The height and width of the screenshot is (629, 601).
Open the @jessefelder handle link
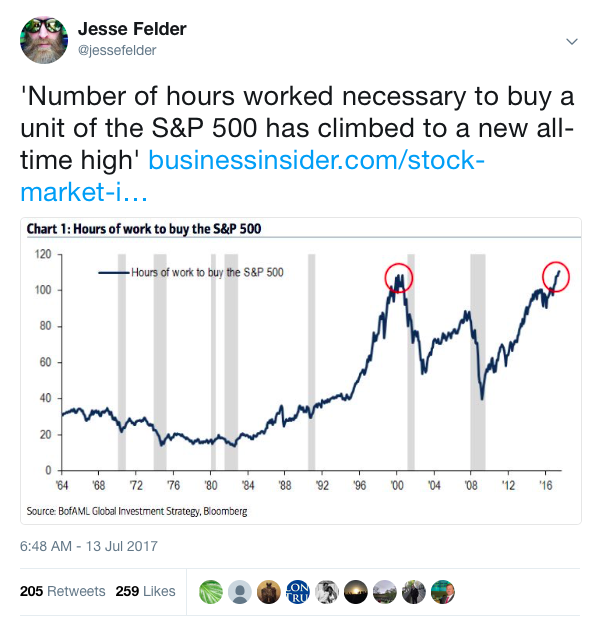point(117,51)
